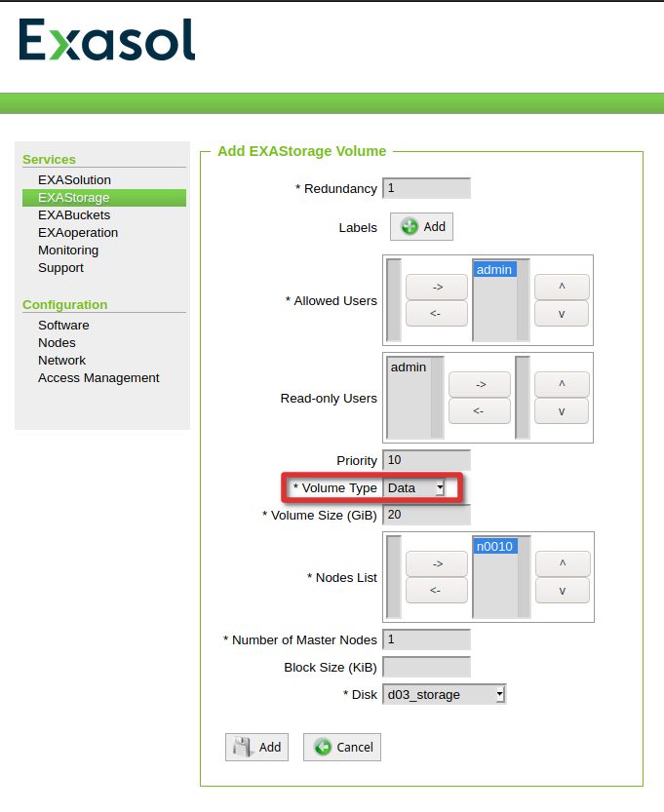Viewport: 664px width, 812px height.
Task: Click the Exasol logo
Action: pyautogui.click(x=106, y=40)
